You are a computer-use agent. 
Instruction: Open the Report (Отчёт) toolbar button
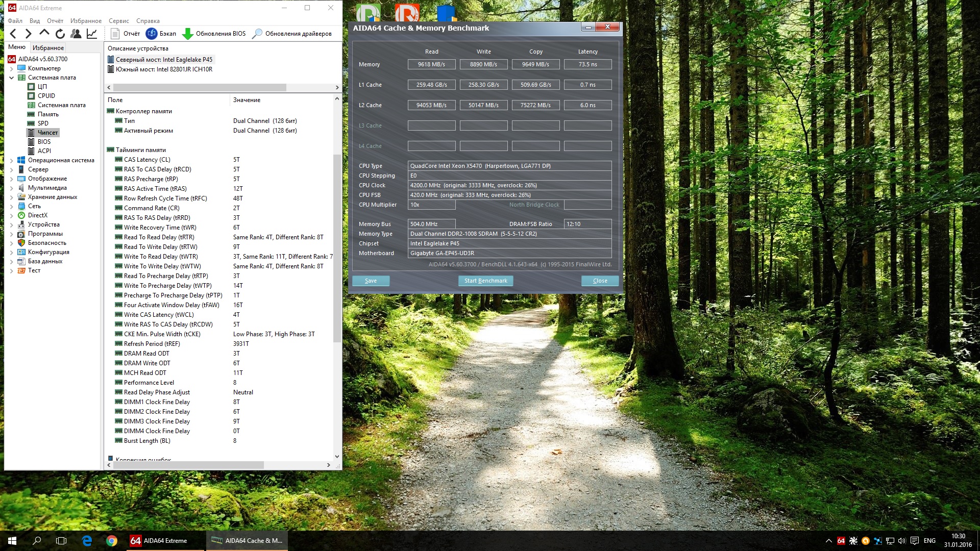coord(126,34)
